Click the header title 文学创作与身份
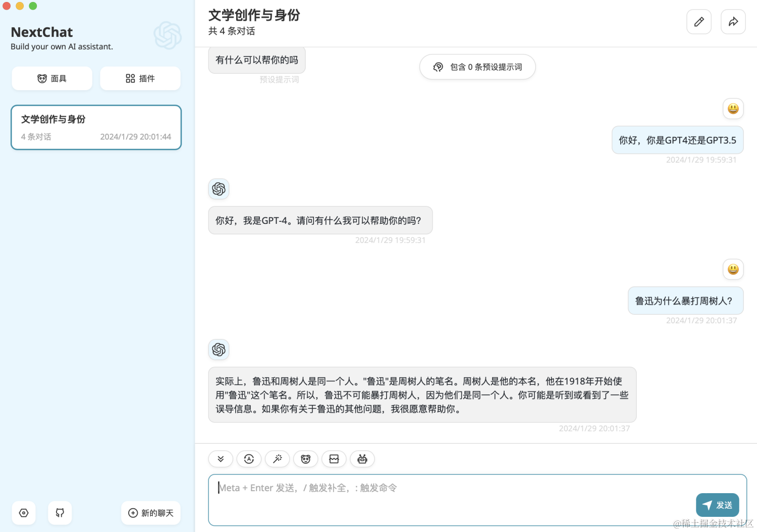Screen dimensions: 757x532 (x=254, y=15)
